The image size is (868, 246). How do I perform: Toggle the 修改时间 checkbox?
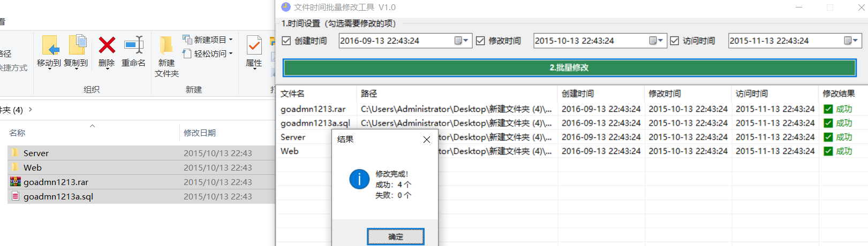480,41
